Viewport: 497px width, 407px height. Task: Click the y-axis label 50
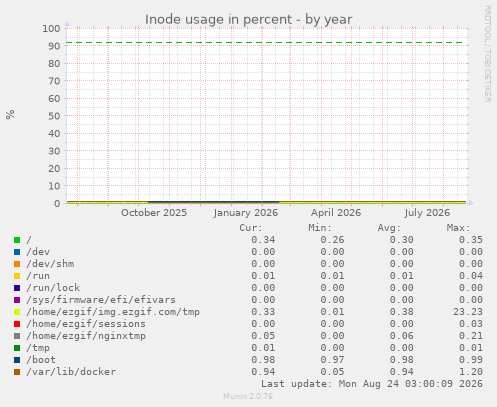click(54, 116)
